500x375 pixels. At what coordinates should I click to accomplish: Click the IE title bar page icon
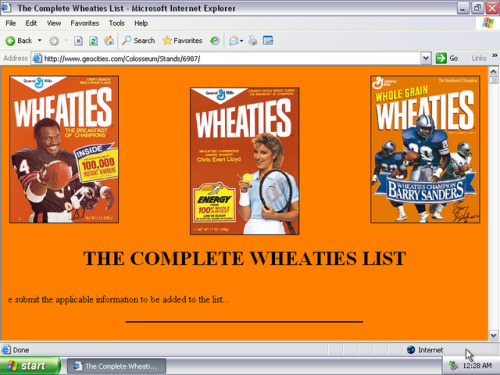click(x=6, y=8)
